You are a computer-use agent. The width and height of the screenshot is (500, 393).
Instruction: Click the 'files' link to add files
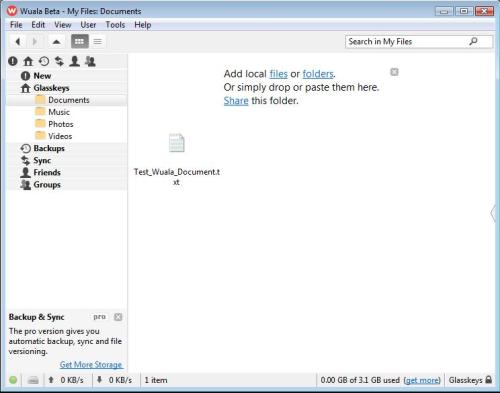(278, 74)
